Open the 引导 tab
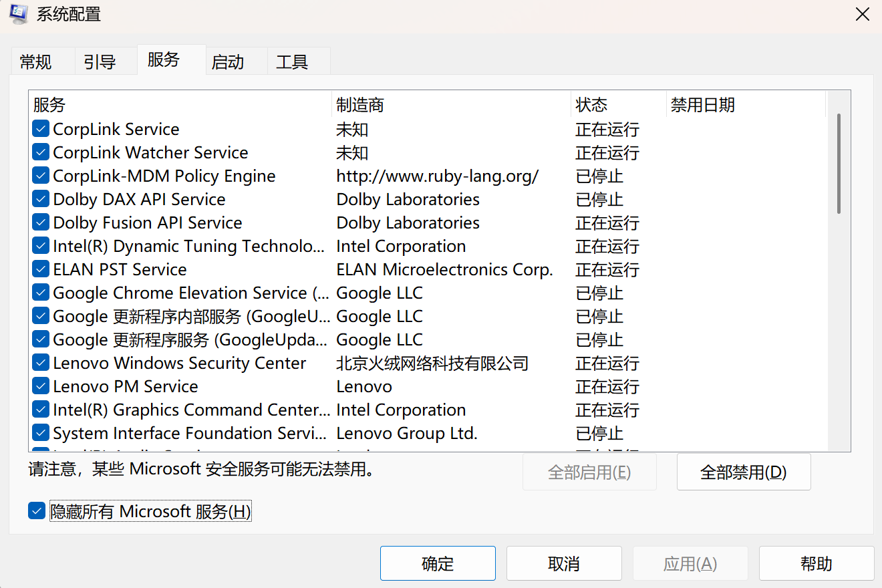 coord(100,62)
